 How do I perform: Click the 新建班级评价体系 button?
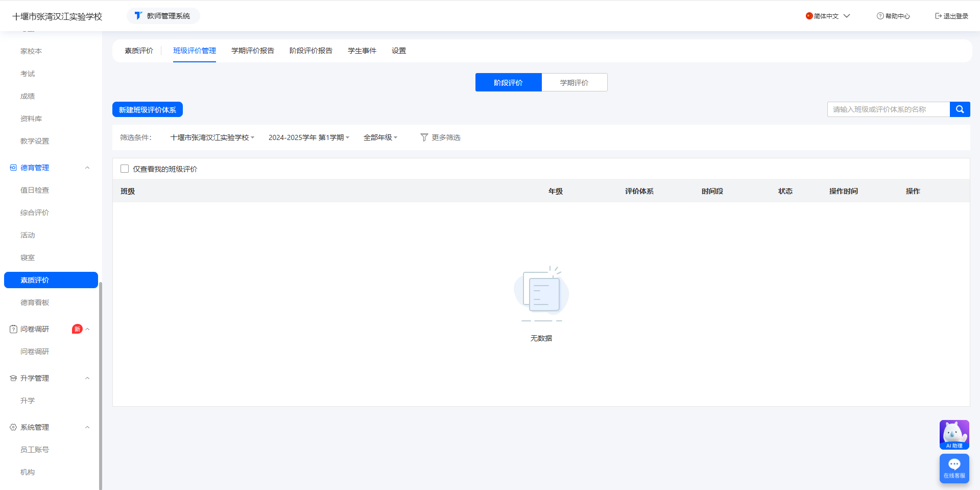pyautogui.click(x=147, y=109)
